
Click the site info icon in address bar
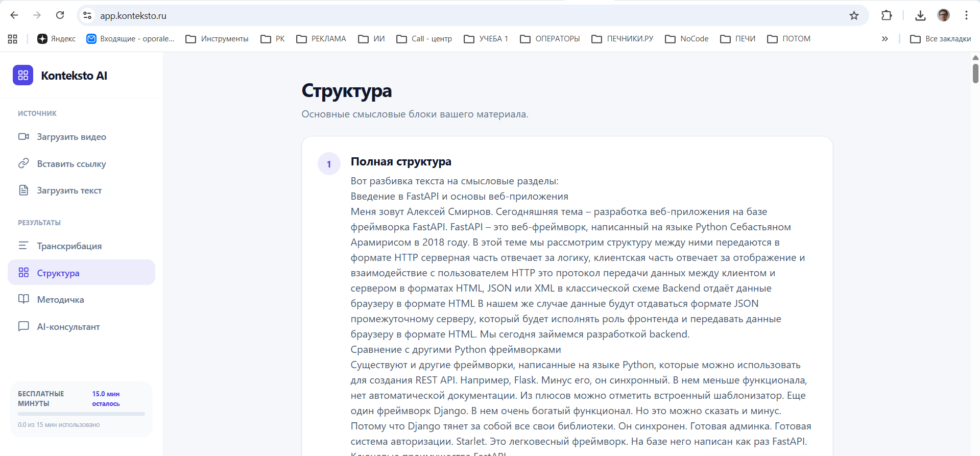pos(87,15)
